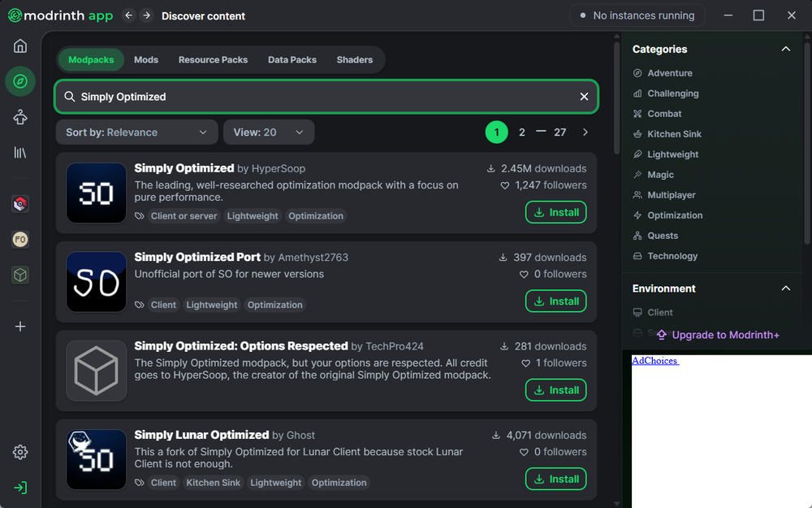Open the Skins section from the sidebar
812x508 pixels.
tap(20, 117)
